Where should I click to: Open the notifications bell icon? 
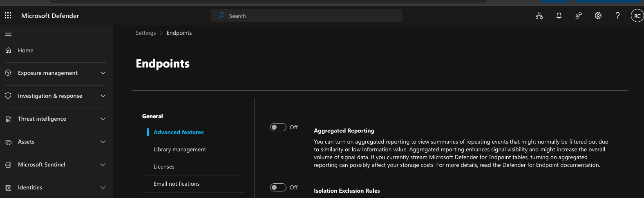tap(559, 16)
